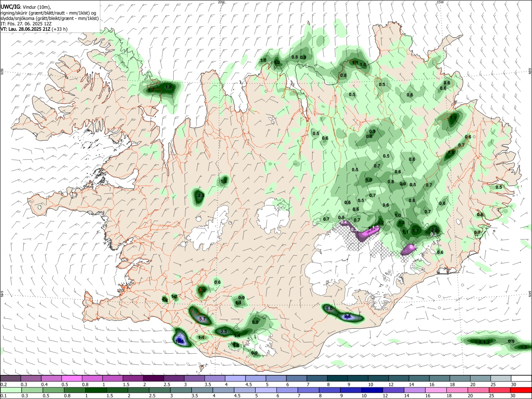Pick the pale grey 25 mm snow swatch
Viewport: 532px width, 399px height.
click(501, 378)
